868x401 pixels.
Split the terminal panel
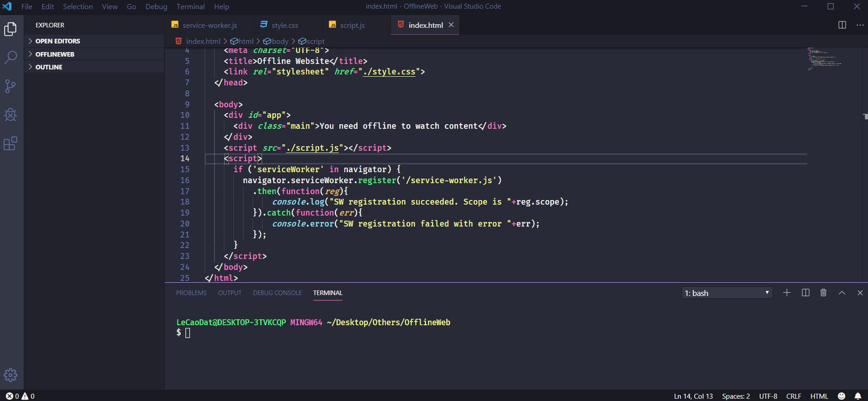(805, 293)
